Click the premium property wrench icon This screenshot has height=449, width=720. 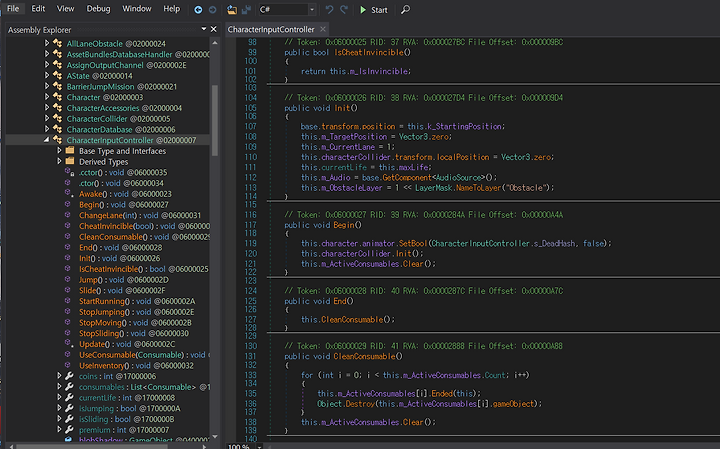70,429
